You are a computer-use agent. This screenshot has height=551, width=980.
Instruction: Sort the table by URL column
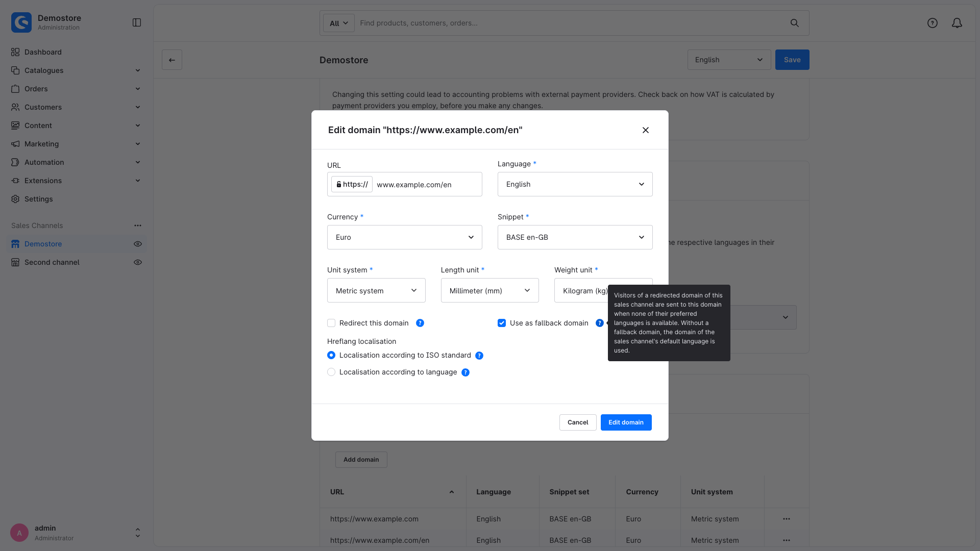[393, 492]
